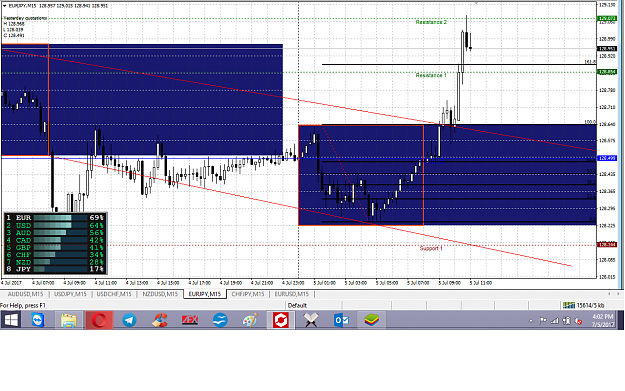The image size is (625, 391).
Task: Click the blue current price label on axis
Action: 607,158
